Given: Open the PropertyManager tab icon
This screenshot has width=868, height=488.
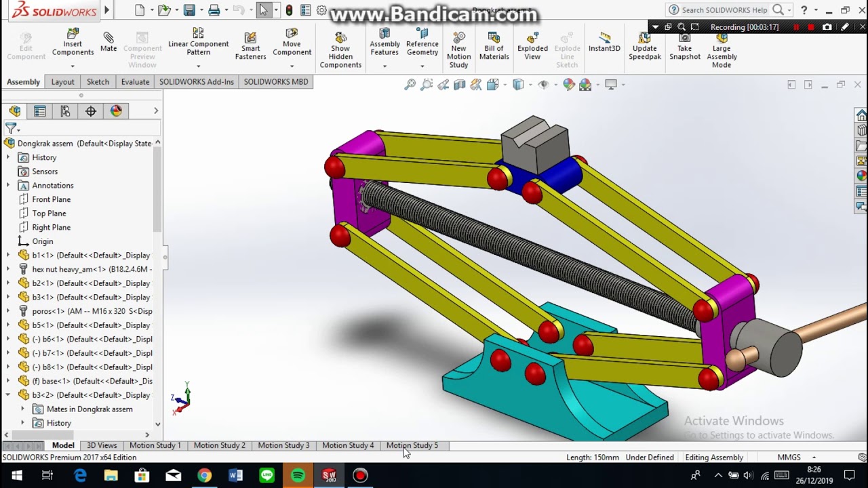Looking at the screenshot, I should click(40, 111).
